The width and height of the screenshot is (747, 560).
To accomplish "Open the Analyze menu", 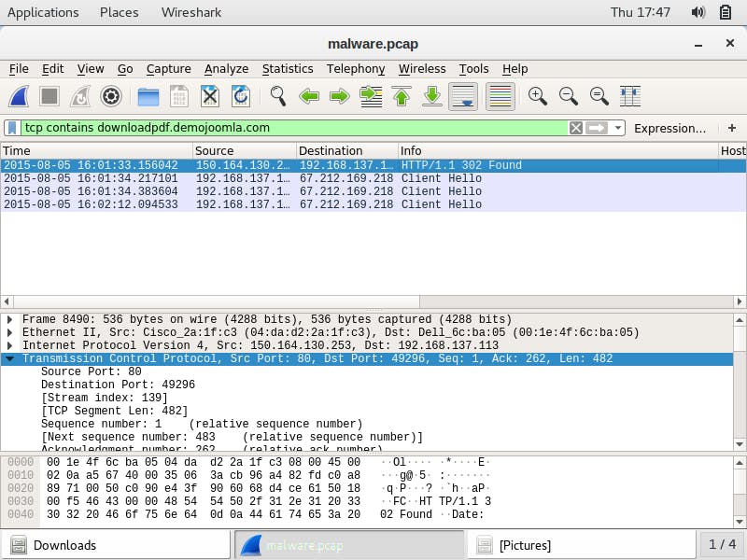I will pos(226,69).
